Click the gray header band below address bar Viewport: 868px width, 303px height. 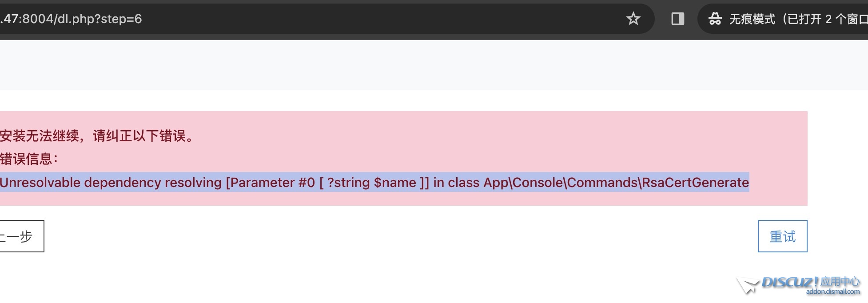tap(434, 65)
